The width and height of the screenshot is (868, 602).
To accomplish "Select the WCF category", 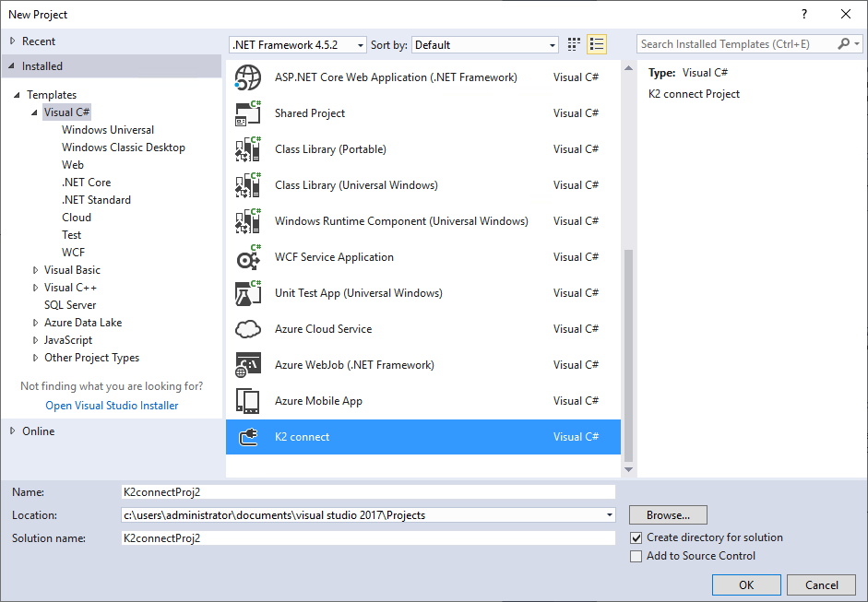I will (x=73, y=253).
